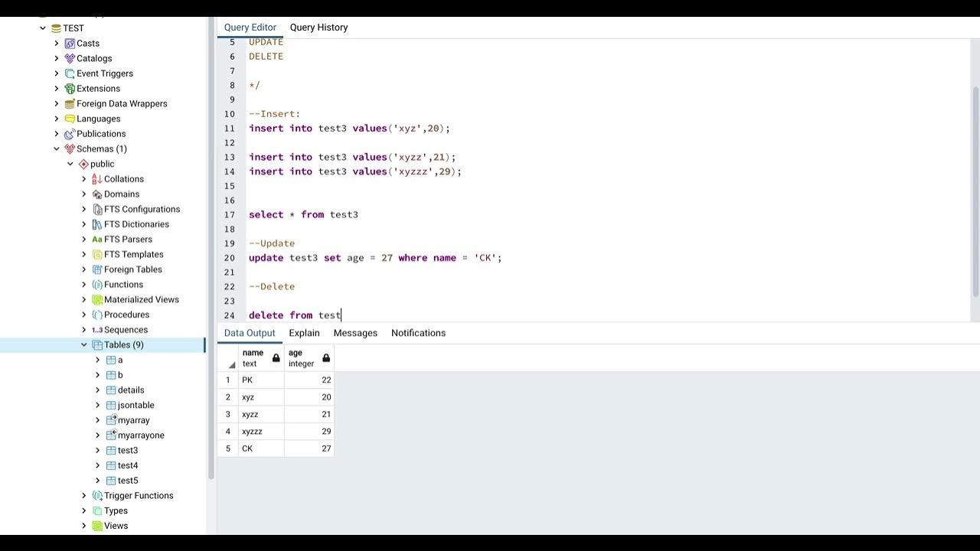This screenshot has height=551, width=980.
Task: Click the Collations node icon
Action: [x=97, y=179]
